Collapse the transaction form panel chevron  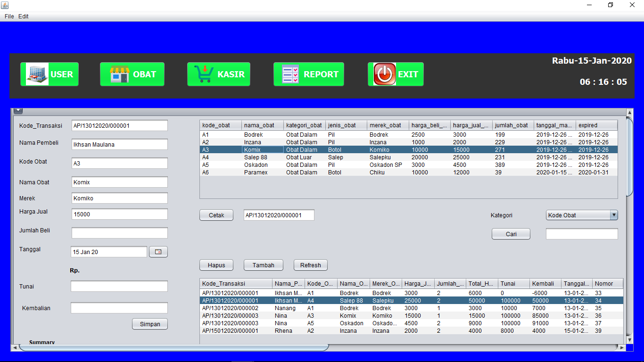coord(17,110)
